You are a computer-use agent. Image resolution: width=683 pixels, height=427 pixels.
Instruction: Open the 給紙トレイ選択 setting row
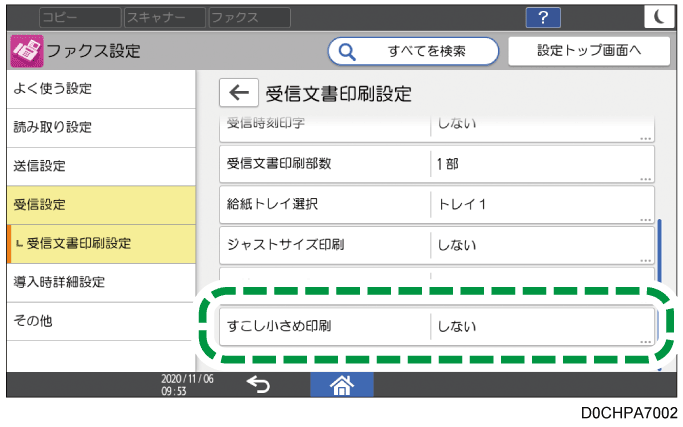[437, 205]
